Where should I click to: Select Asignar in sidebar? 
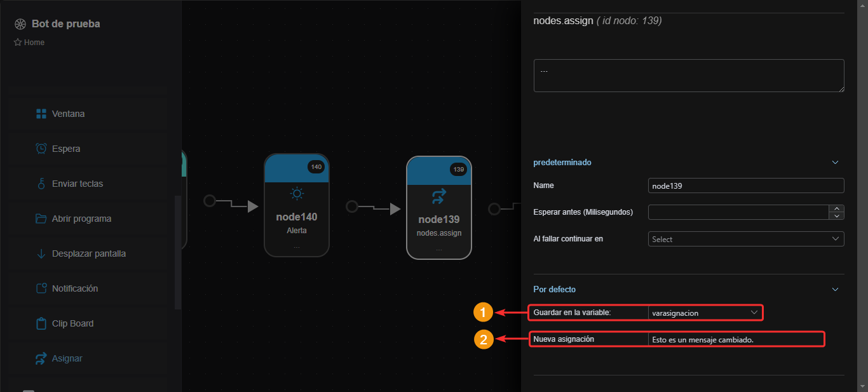coord(89,358)
